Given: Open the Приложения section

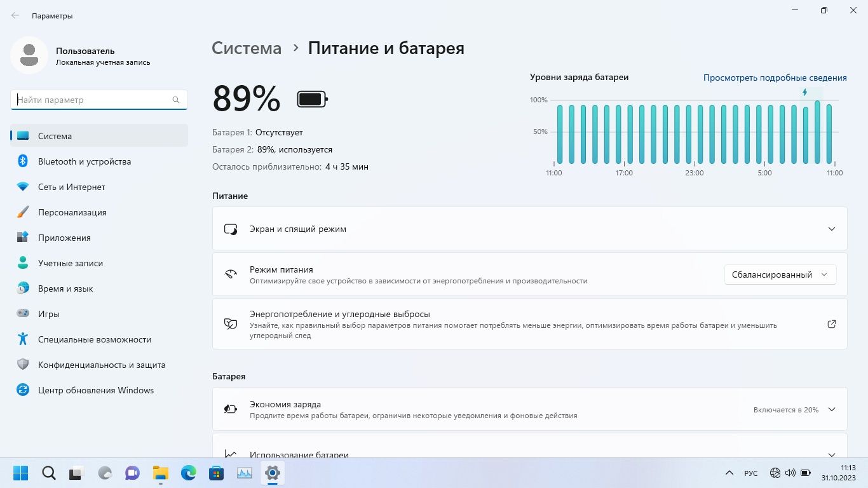Looking at the screenshot, I should (x=99, y=238).
